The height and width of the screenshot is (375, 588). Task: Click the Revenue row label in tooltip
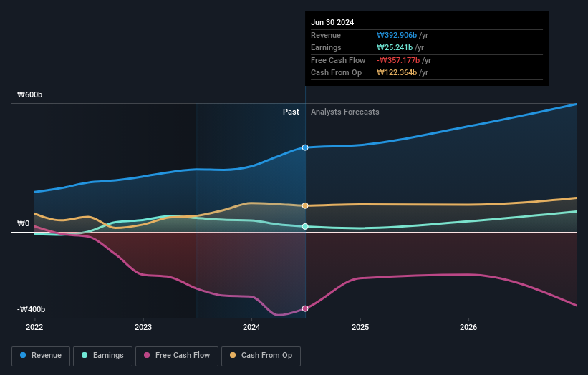coord(326,35)
